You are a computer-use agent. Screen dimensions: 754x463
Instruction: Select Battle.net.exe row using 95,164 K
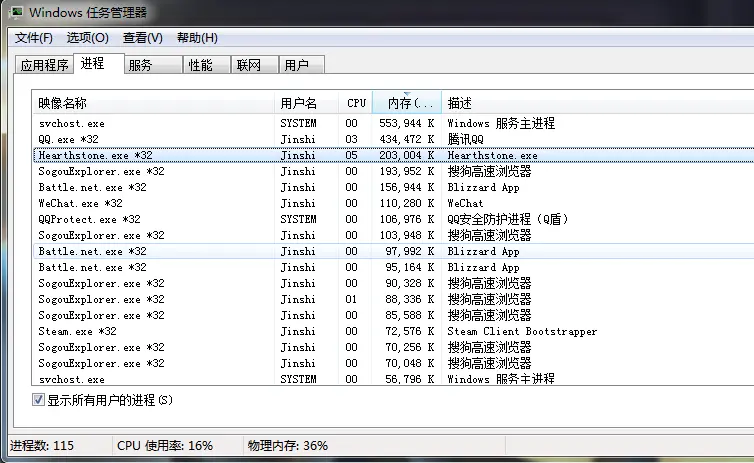pyautogui.click(x=393, y=267)
